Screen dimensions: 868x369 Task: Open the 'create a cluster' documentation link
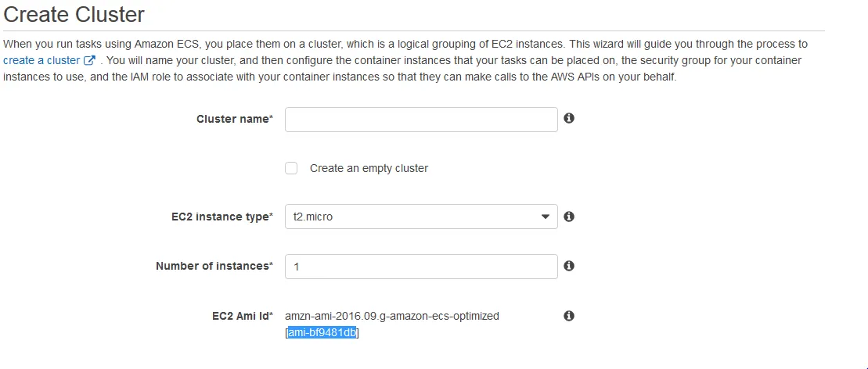tap(41, 60)
